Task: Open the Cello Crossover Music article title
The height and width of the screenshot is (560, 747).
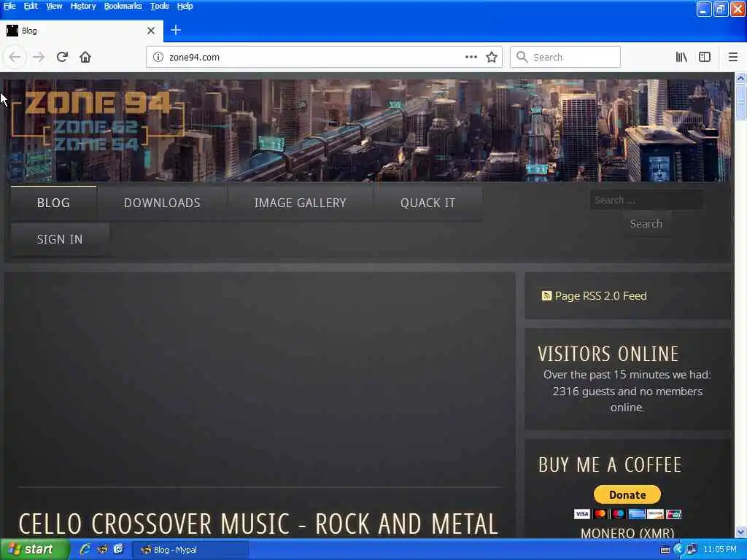Action: pos(258,524)
